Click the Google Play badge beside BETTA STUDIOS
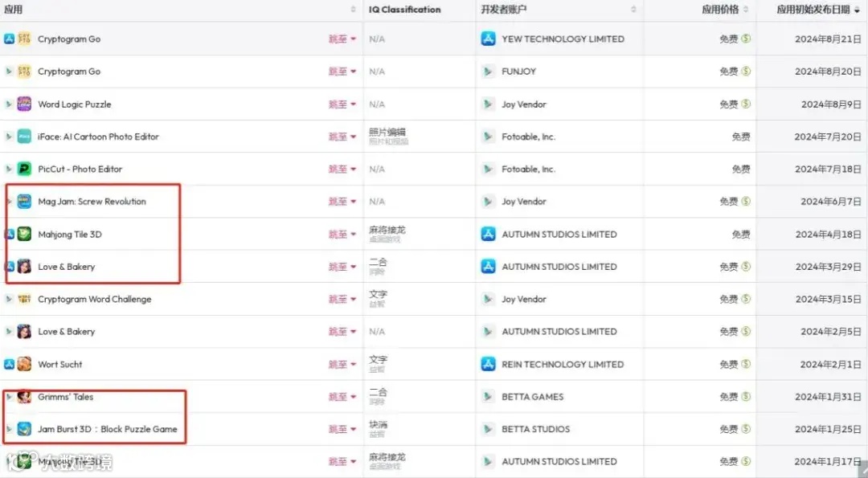868x478 pixels. [x=488, y=429]
